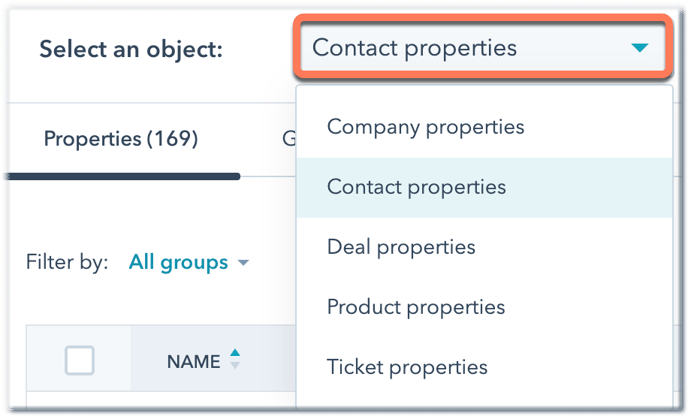Click the teal caret in the object selector
Viewport: 688px width, 416px height.
(641, 48)
